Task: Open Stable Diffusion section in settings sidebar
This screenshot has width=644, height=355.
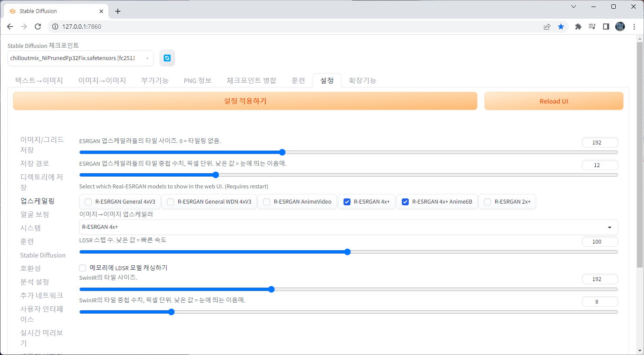Action: pyautogui.click(x=43, y=255)
